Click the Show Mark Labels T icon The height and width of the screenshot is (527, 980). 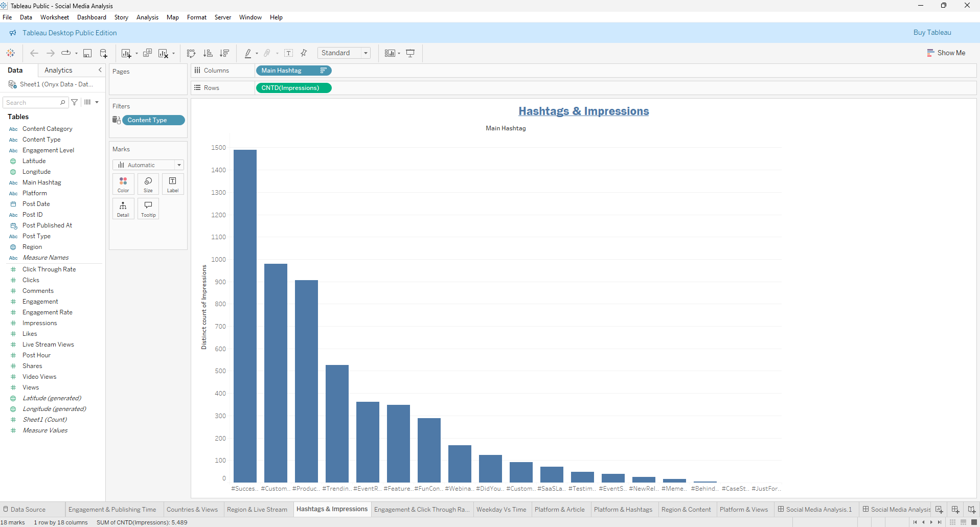pos(289,53)
